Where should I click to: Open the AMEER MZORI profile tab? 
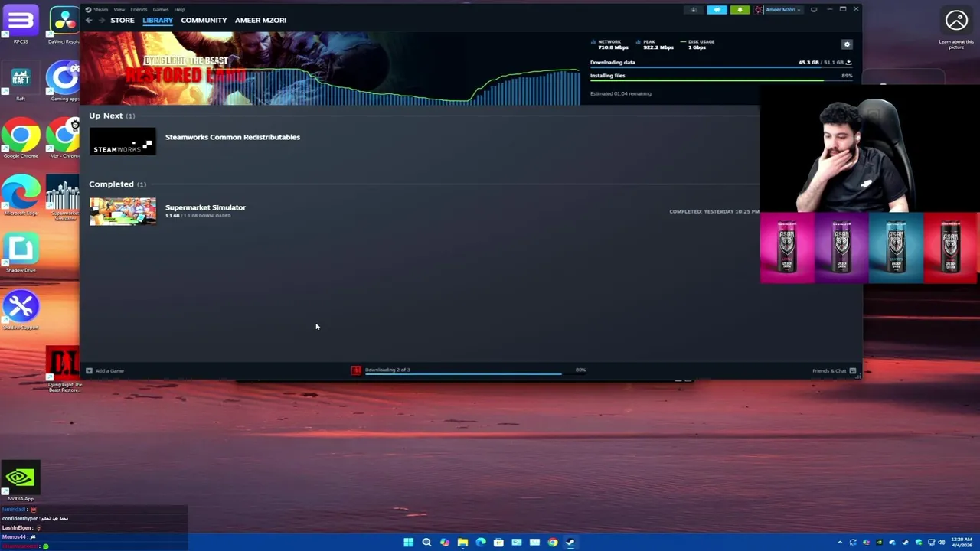coord(260,21)
